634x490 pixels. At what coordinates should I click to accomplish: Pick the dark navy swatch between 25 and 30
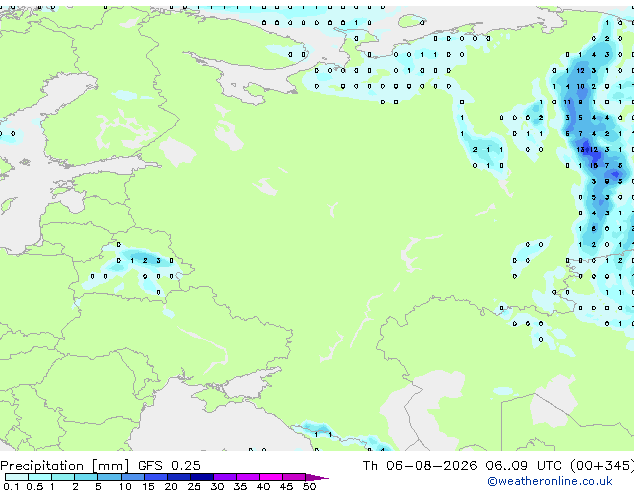(202, 477)
